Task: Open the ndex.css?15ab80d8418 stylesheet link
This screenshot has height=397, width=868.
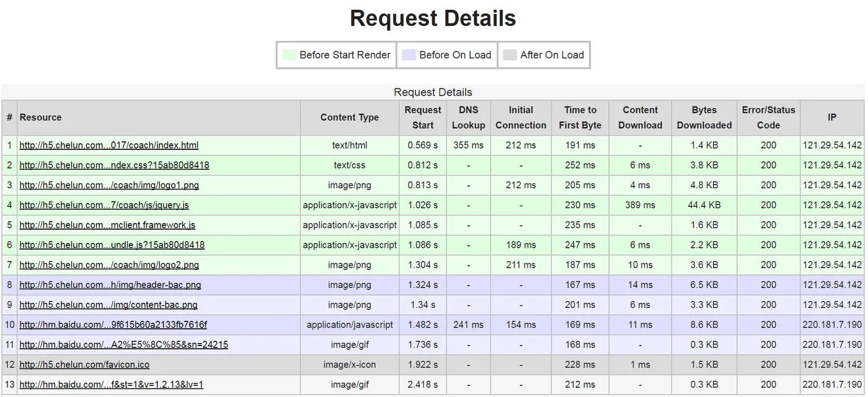Action: (114, 165)
